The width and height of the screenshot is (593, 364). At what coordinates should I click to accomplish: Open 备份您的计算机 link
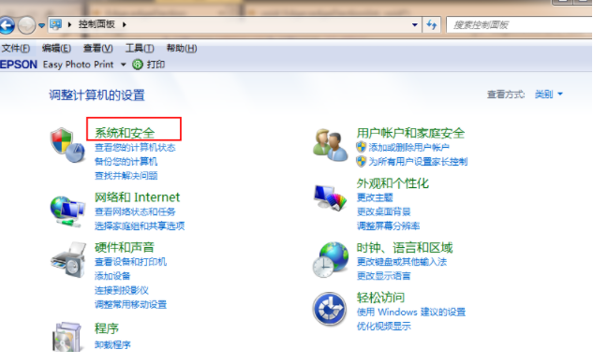pos(126,162)
